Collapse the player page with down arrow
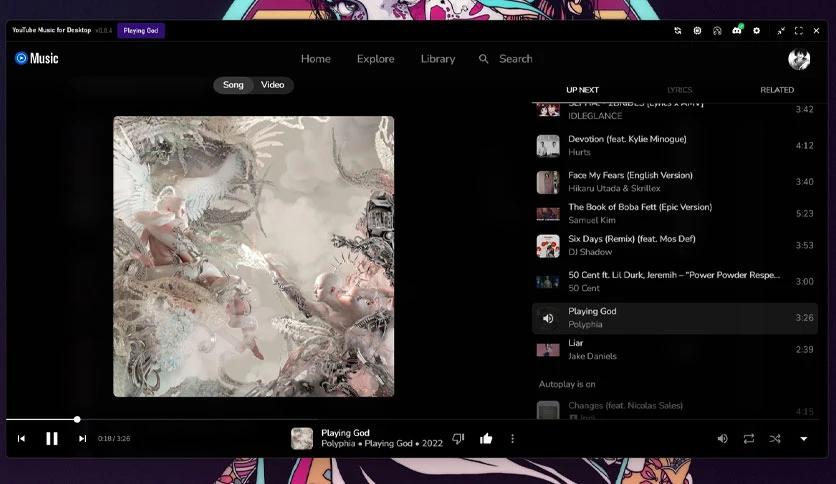 coord(803,438)
